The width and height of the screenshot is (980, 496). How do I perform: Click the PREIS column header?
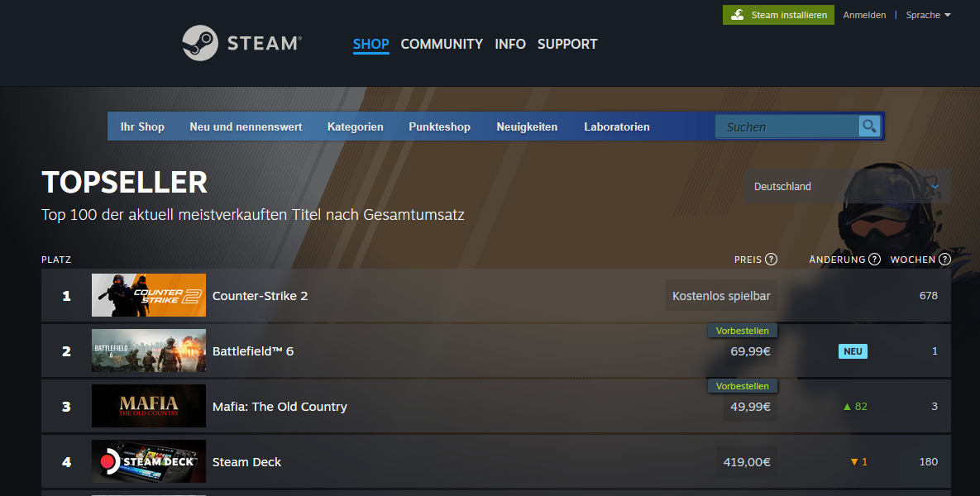(x=748, y=260)
